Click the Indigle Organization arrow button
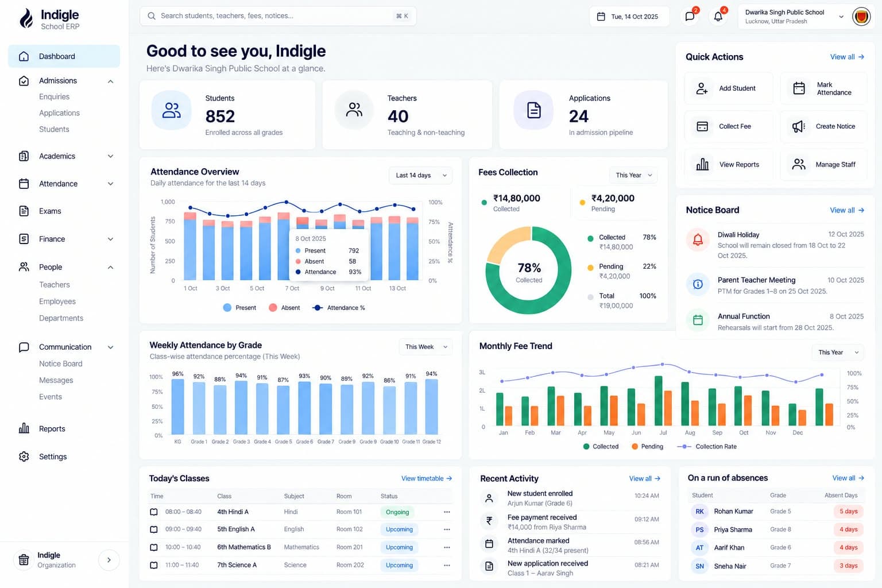Viewport: 882px width, 588px height. 109,560
